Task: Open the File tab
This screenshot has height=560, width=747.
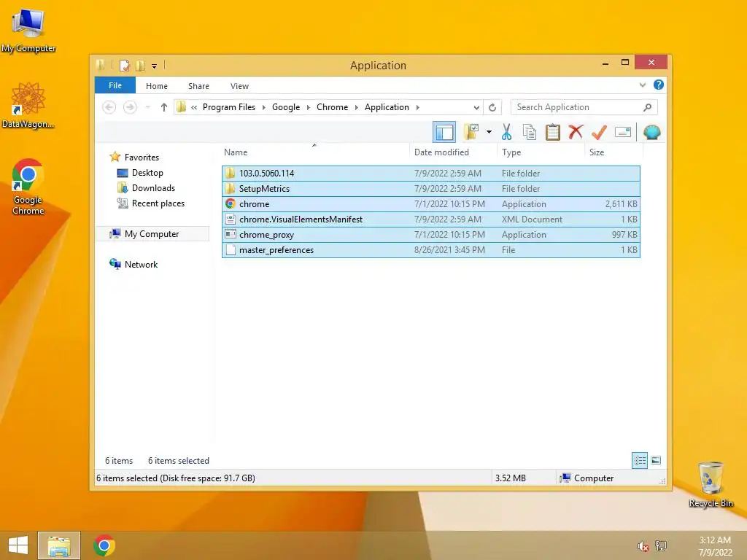Action: click(x=115, y=85)
